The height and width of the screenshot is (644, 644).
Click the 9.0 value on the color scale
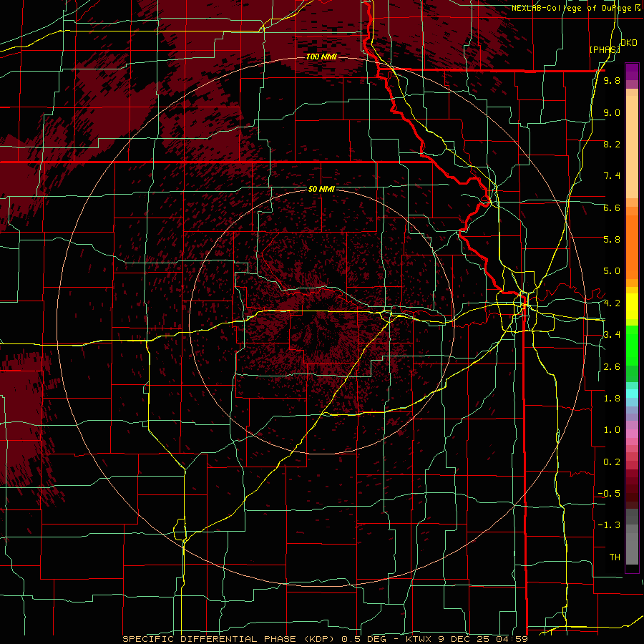click(x=612, y=112)
